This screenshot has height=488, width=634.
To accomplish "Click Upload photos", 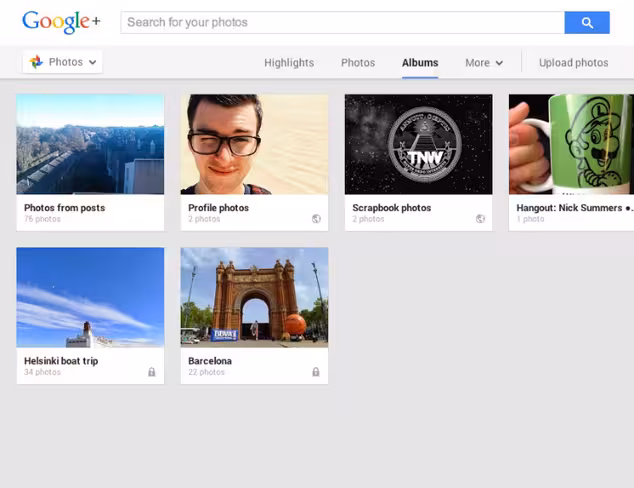I will (573, 63).
